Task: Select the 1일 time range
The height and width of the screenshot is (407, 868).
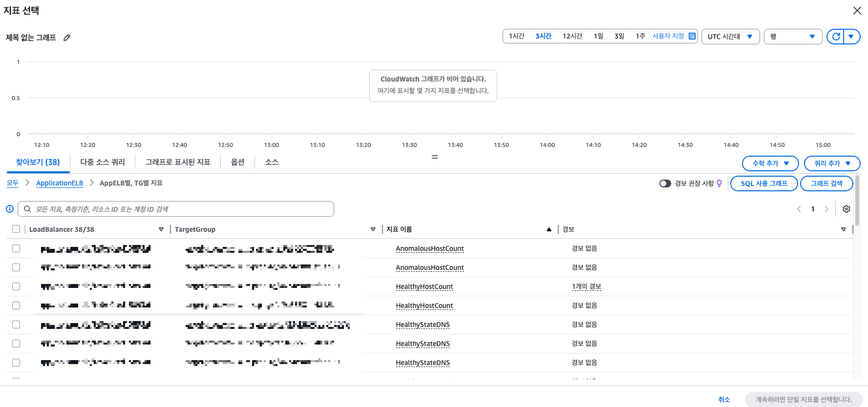Action: pyautogui.click(x=598, y=36)
